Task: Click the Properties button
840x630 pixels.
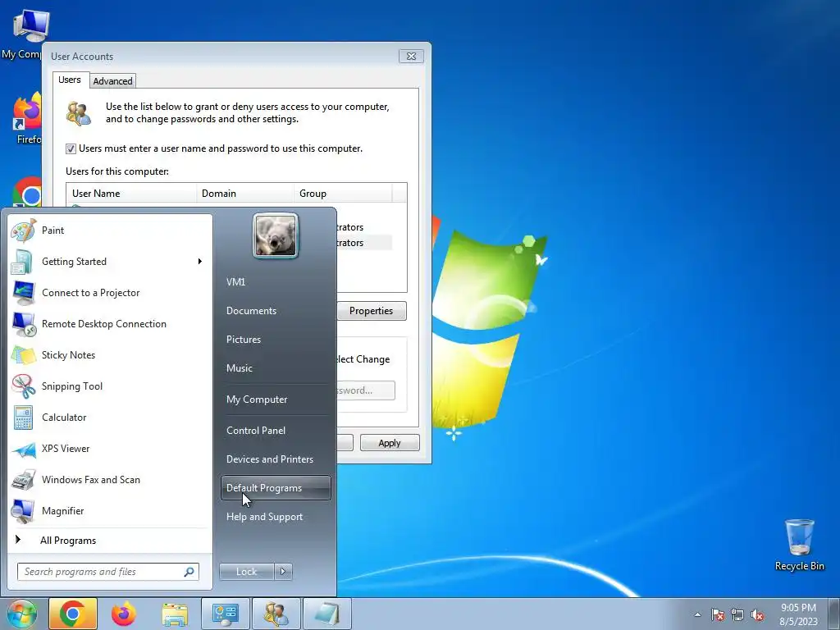Action: [372, 311]
